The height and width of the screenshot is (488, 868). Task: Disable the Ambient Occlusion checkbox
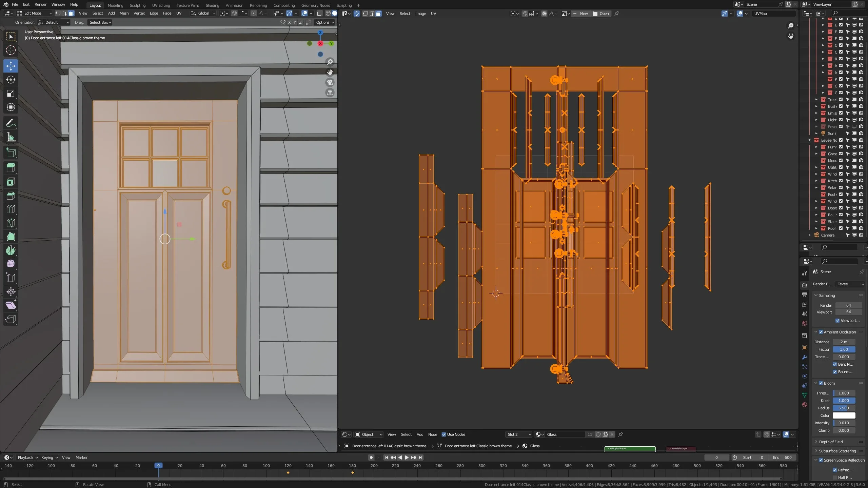[821, 332]
